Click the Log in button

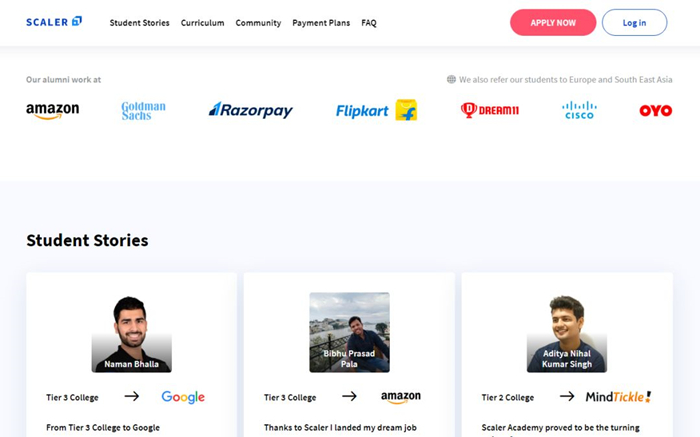634,23
